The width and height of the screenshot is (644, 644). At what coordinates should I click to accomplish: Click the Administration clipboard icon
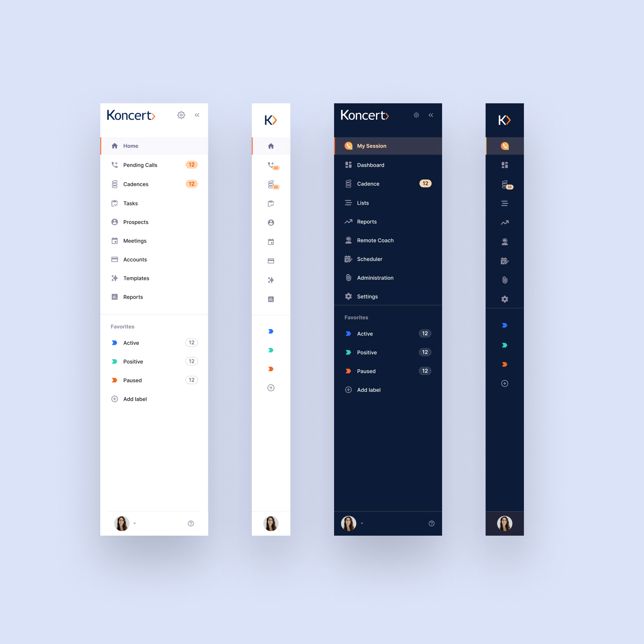pyautogui.click(x=349, y=278)
